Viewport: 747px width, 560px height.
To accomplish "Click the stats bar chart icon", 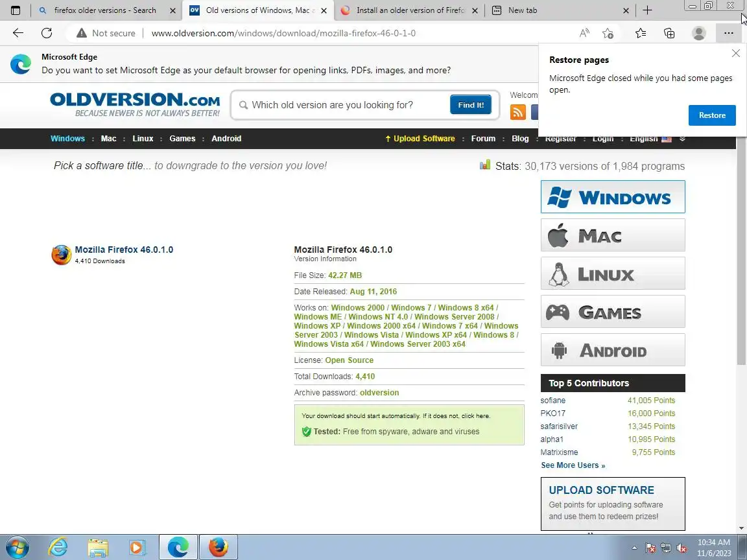I will (485, 165).
